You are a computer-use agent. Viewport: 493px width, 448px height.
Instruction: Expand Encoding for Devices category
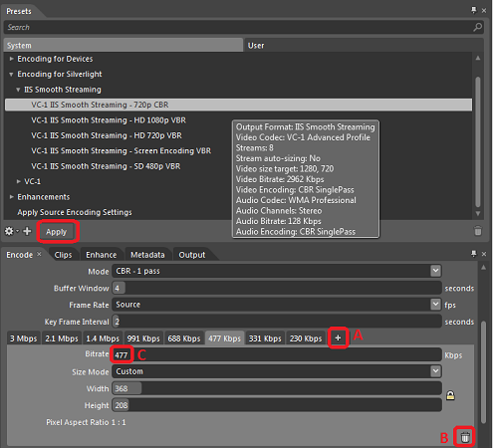point(12,59)
